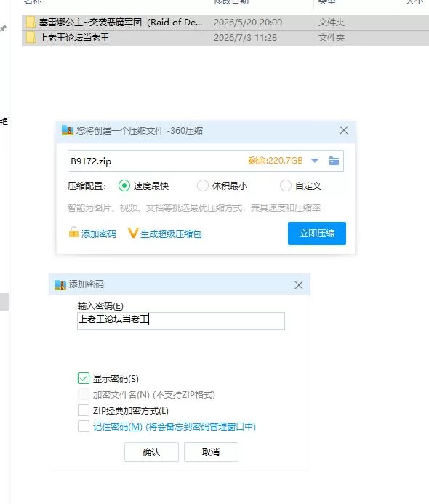Click the orange V super-archive icon
The height and width of the screenshot is (504, 429).
(133, 233)
